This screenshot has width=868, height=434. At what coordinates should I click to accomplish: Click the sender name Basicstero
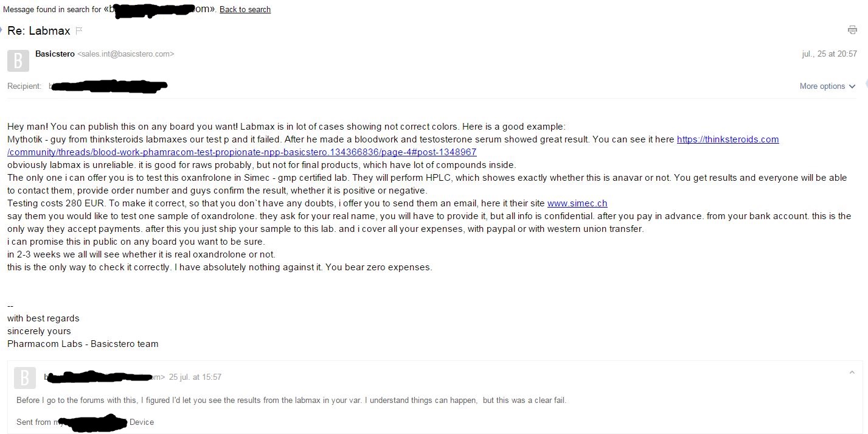coord(55,54)
